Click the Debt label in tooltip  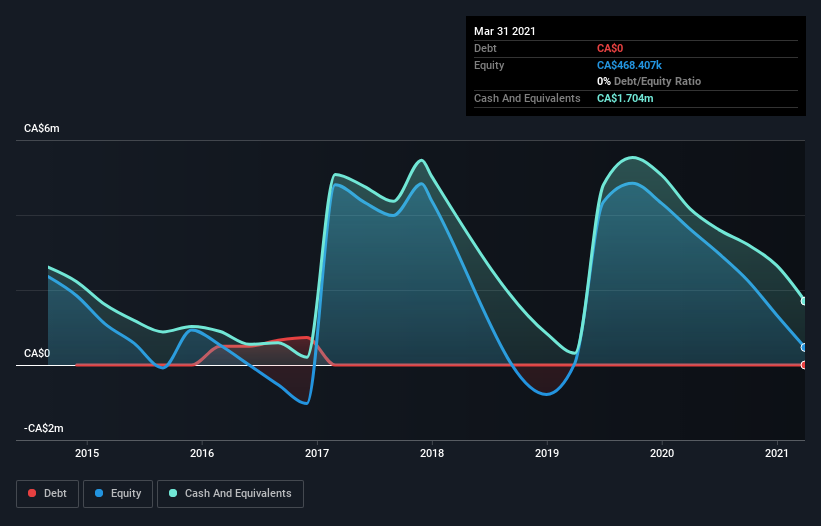click(485, 48)
